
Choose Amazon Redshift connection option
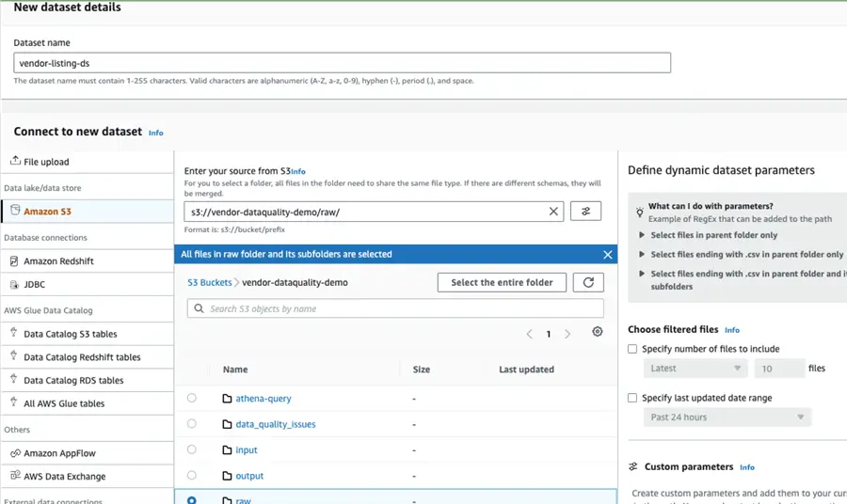(x=88, y=261)
